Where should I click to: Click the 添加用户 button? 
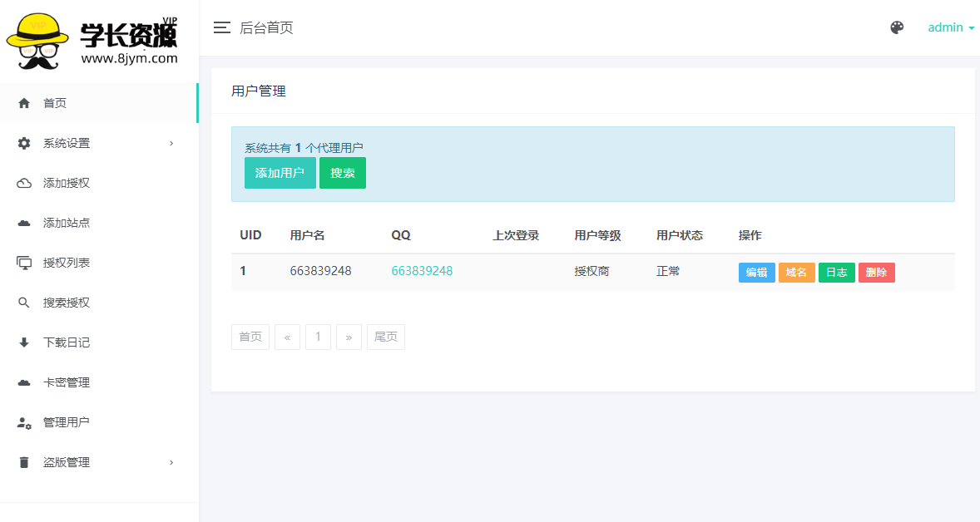[x=280, y=173]
